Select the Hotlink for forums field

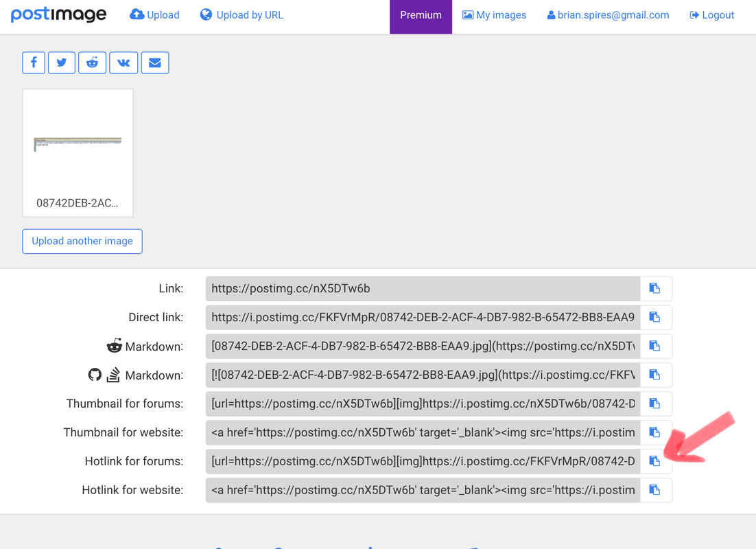coord(423,461)
